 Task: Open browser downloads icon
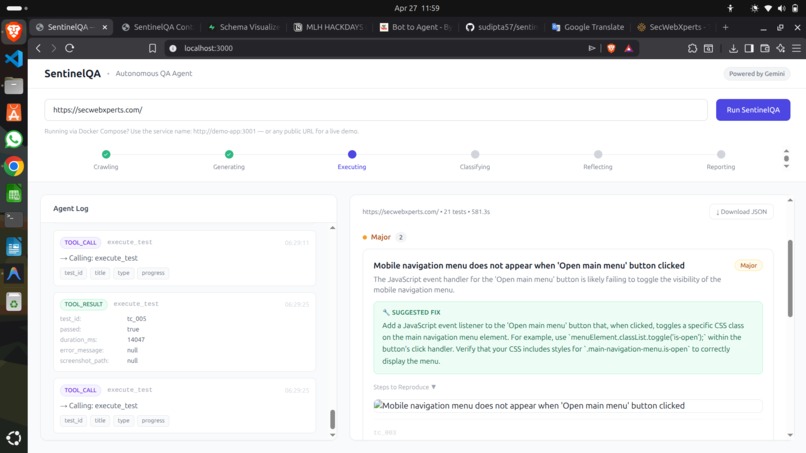click(x=733, y=48)
